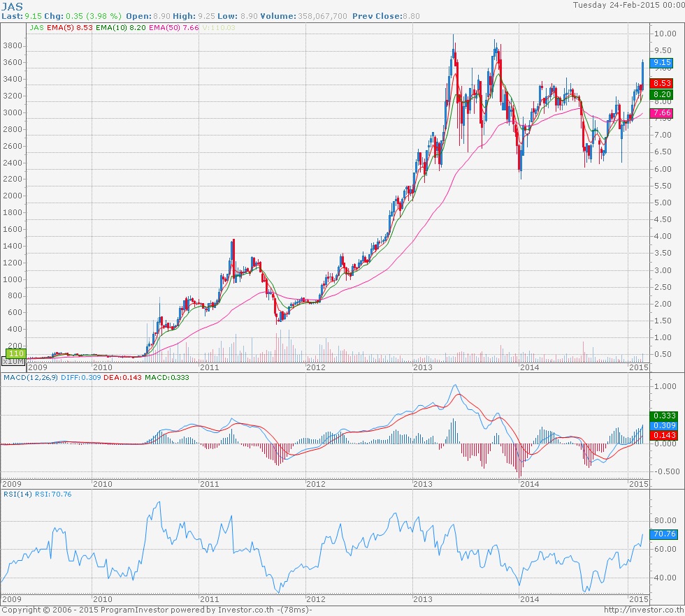Click the pink 7.66 axis tag
The image size is (685, 616).
[662, 112]
